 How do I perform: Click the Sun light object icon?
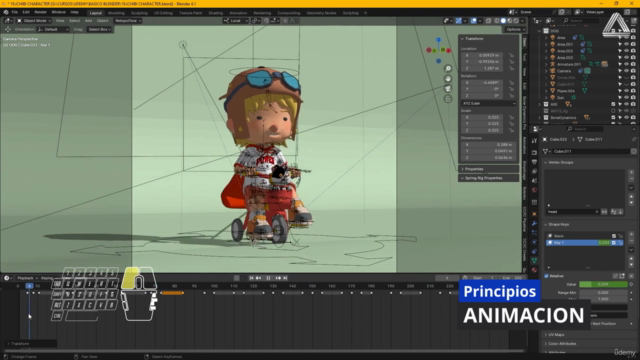point(553,97)
